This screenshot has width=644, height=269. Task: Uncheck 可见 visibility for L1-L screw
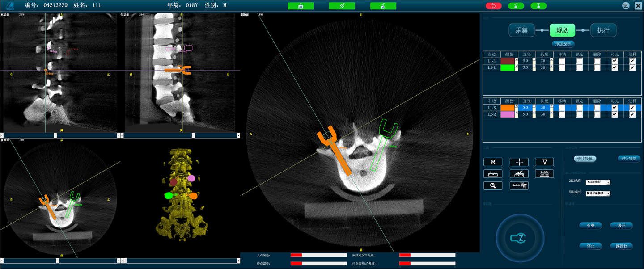click(614, 61)
